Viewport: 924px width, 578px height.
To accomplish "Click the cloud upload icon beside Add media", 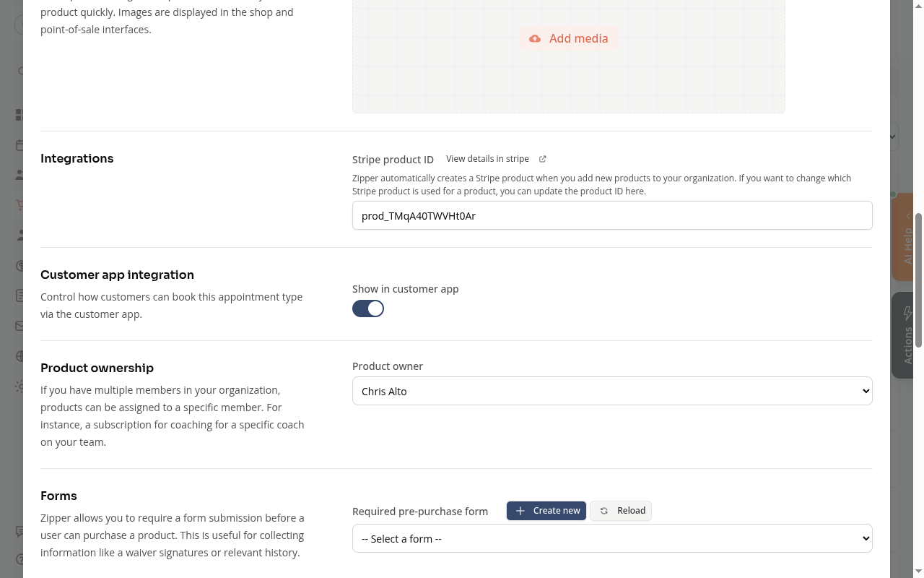I will (x=535, y=39).
